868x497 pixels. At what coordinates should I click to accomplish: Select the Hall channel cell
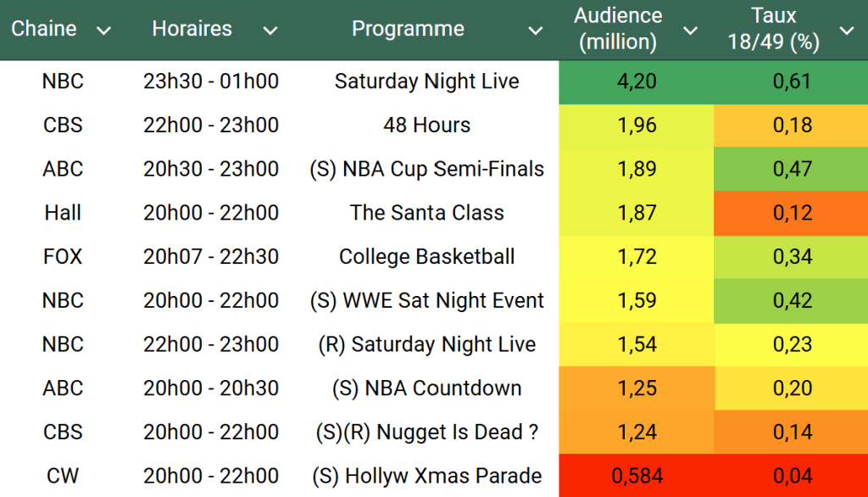63,213
